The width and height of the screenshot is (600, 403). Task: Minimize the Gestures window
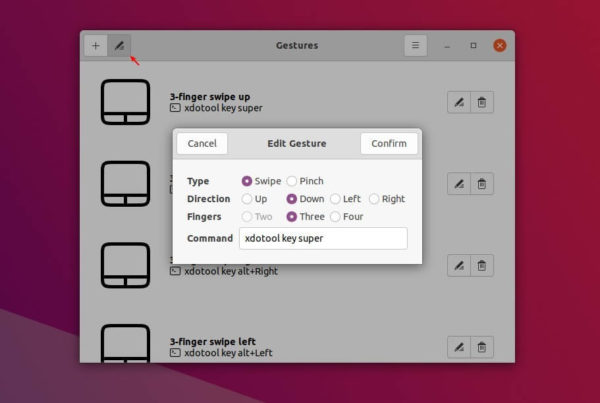point(447,46)
